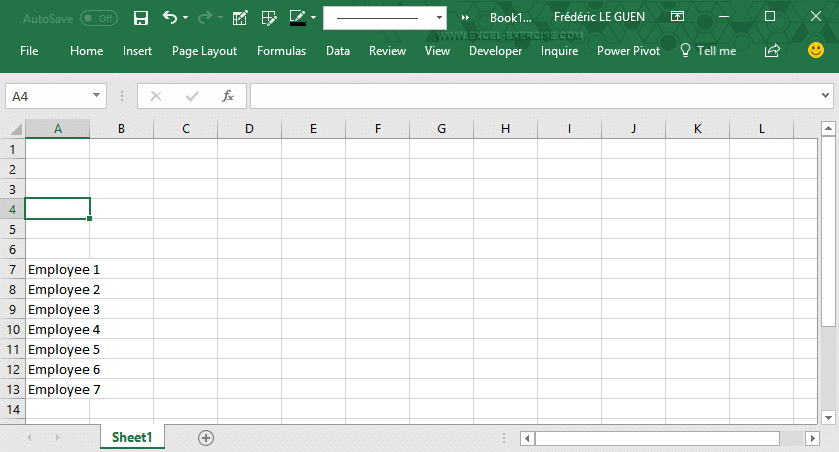Screen dimensions: 839x452
Task: Maximize the Excel window
Action: tap(769, 17)
